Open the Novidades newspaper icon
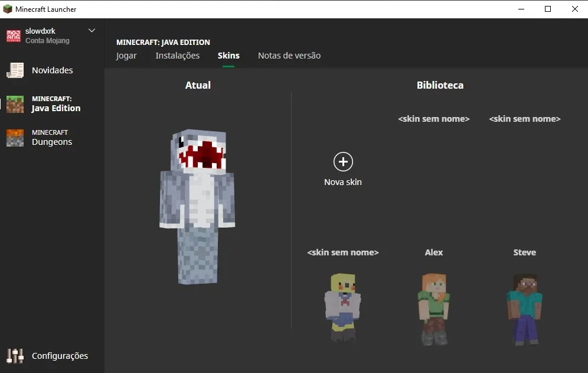 [15, 70]
